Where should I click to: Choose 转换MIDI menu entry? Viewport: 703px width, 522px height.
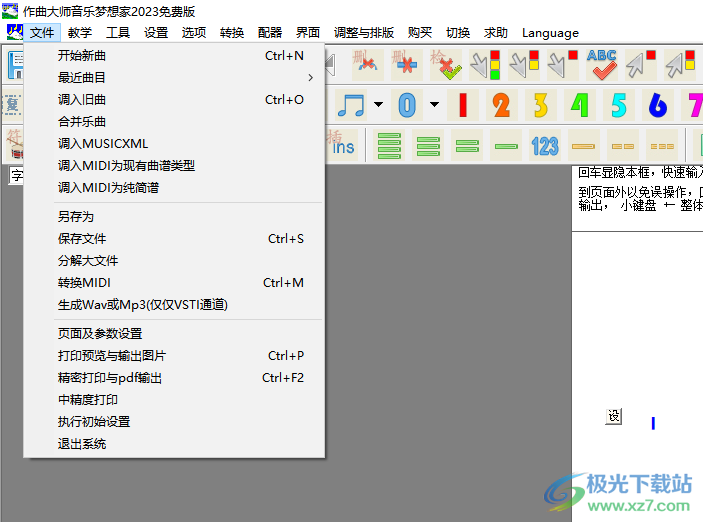coord(174,283)
